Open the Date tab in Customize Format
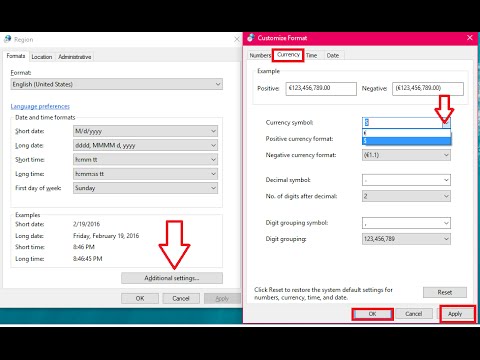Viewport: 480px width, 360px height. [333, 55]
